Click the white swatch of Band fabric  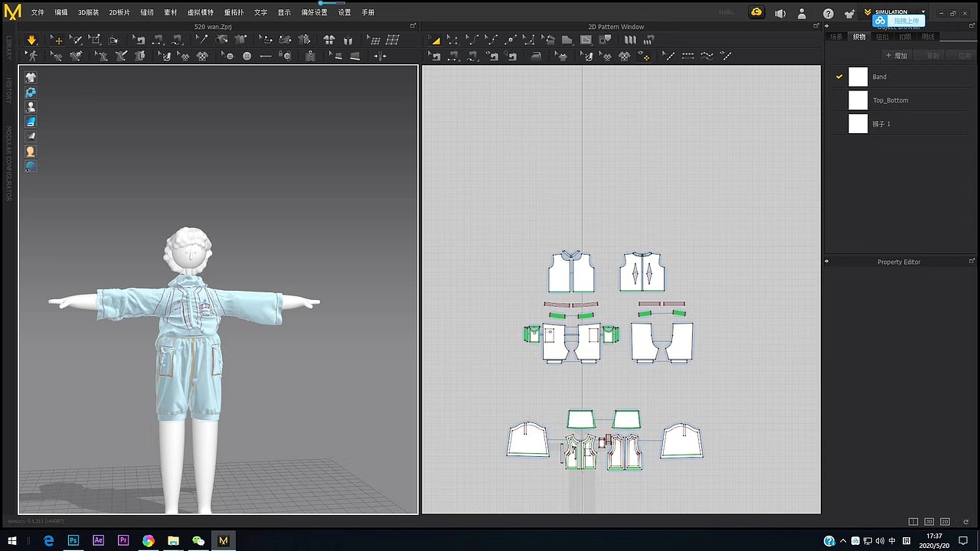858,77
